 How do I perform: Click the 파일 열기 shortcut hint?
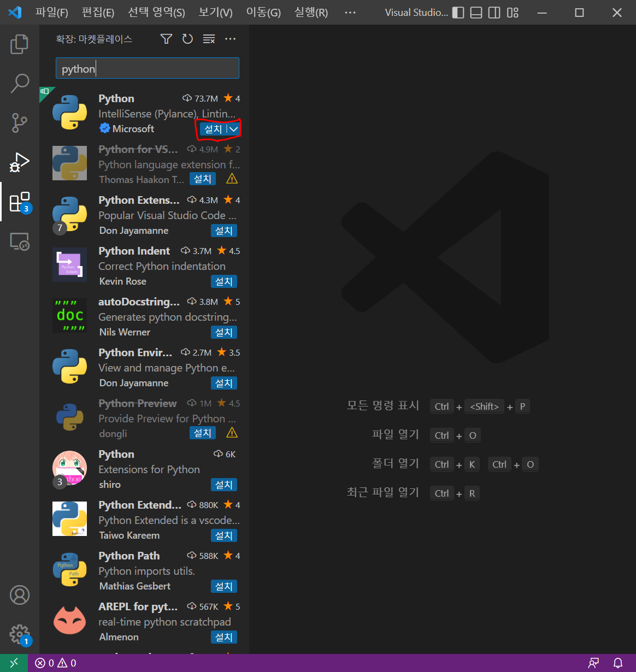pyautogui.click(x=396, y=434)
